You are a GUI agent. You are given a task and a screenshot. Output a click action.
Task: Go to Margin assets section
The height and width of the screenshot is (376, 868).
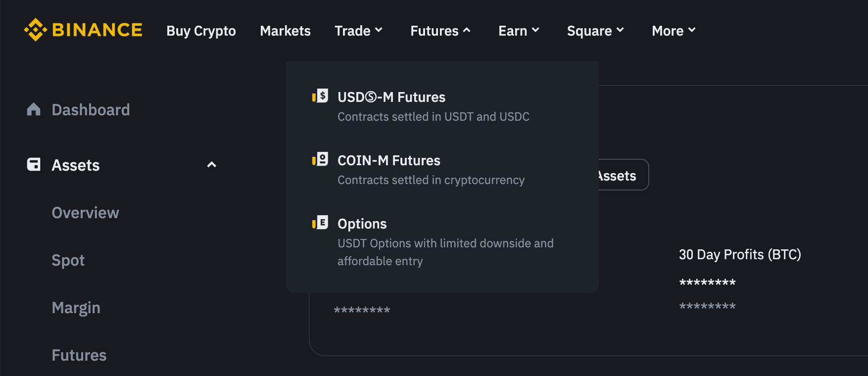pyautogui.click(x=76, y=308)
